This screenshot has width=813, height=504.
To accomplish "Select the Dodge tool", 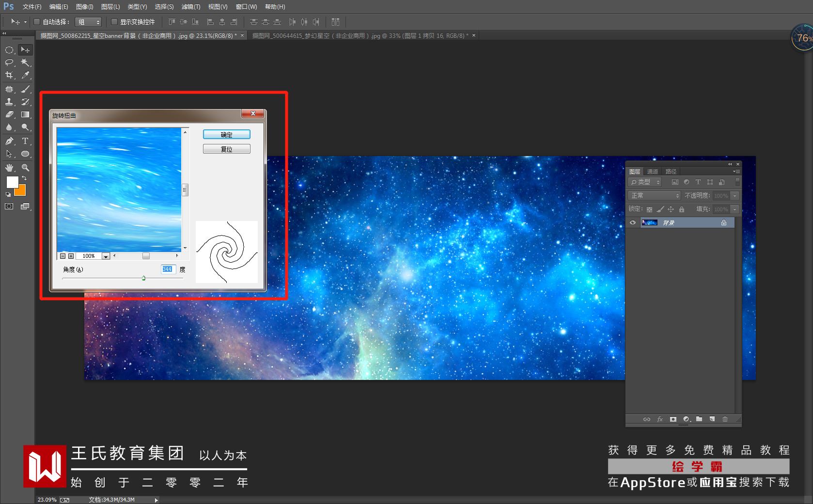I will (x=25, y=127).
